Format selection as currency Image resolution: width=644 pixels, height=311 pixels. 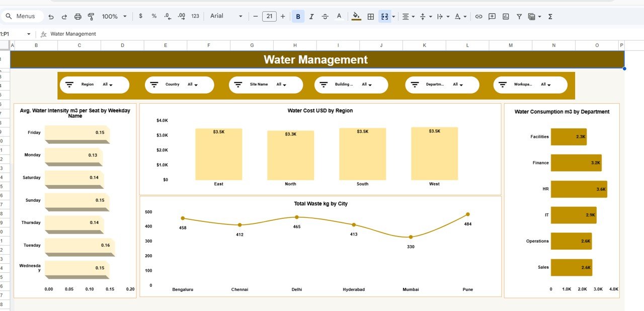(140, 16)
